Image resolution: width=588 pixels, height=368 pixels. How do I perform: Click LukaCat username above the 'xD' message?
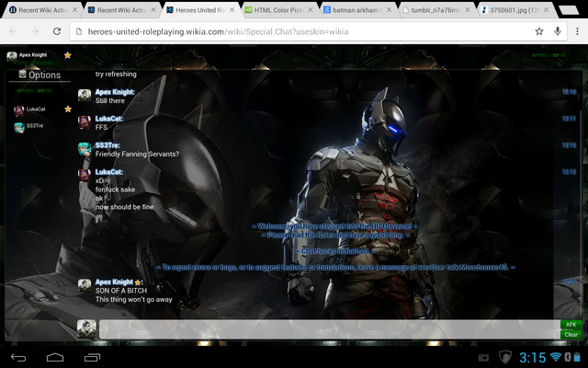[108, 172]
